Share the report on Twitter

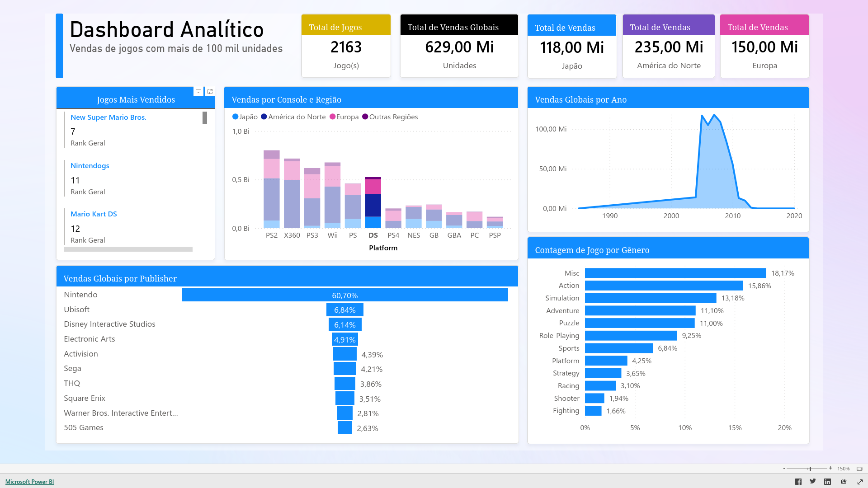pyautogui.click(x=813, y=482)
